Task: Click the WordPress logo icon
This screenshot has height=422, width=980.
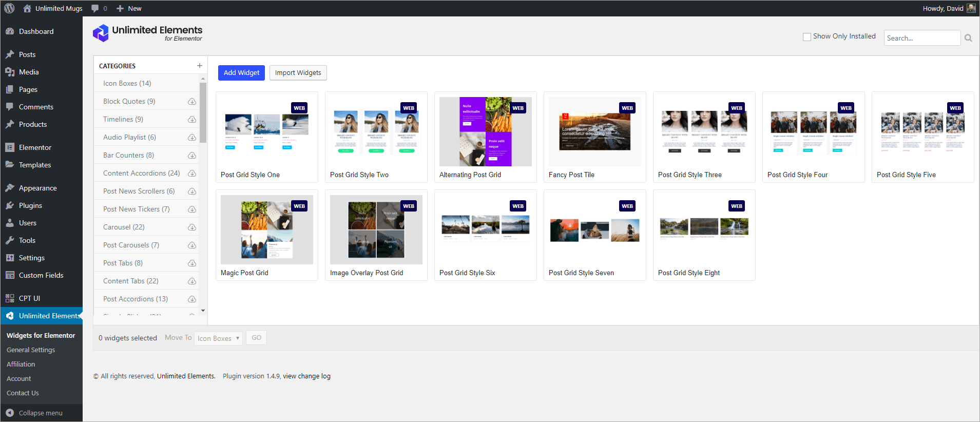Action: [9, 8]
